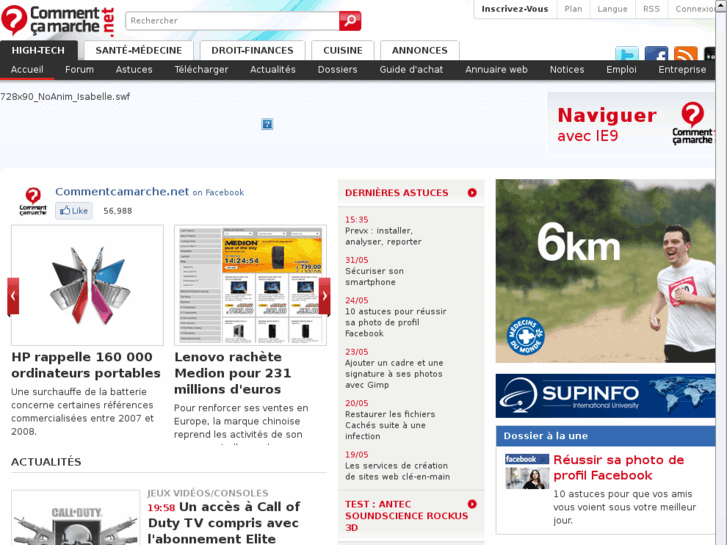Open the Plan link

tap(573, 9)
